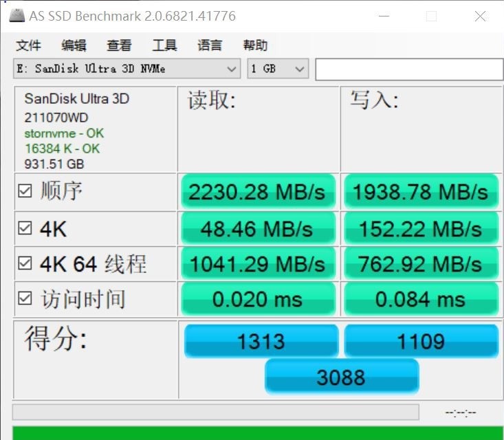Click the read score 1313

(261, 341)
